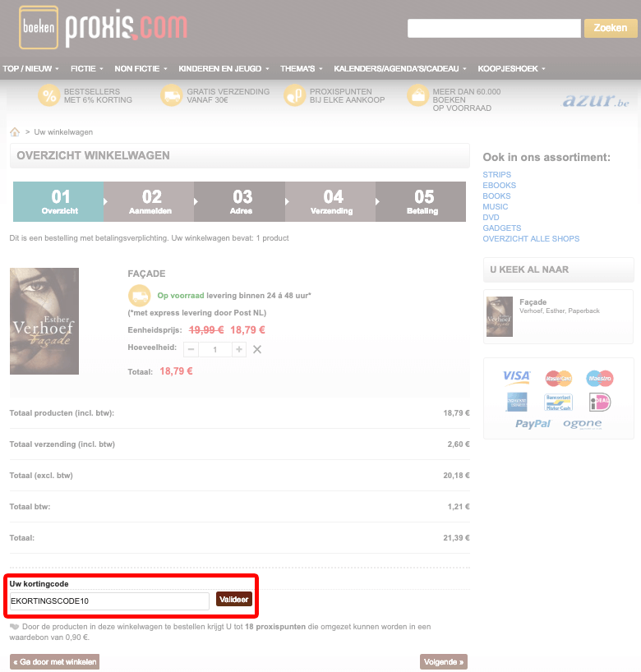Screen dimensions: 641x672
Task: Open the azur.be logo link
Action: 596,101
